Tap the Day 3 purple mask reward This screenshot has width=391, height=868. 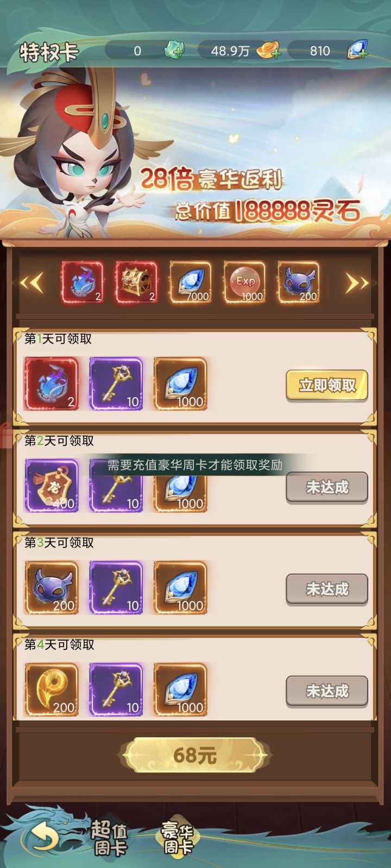[51, 588]
